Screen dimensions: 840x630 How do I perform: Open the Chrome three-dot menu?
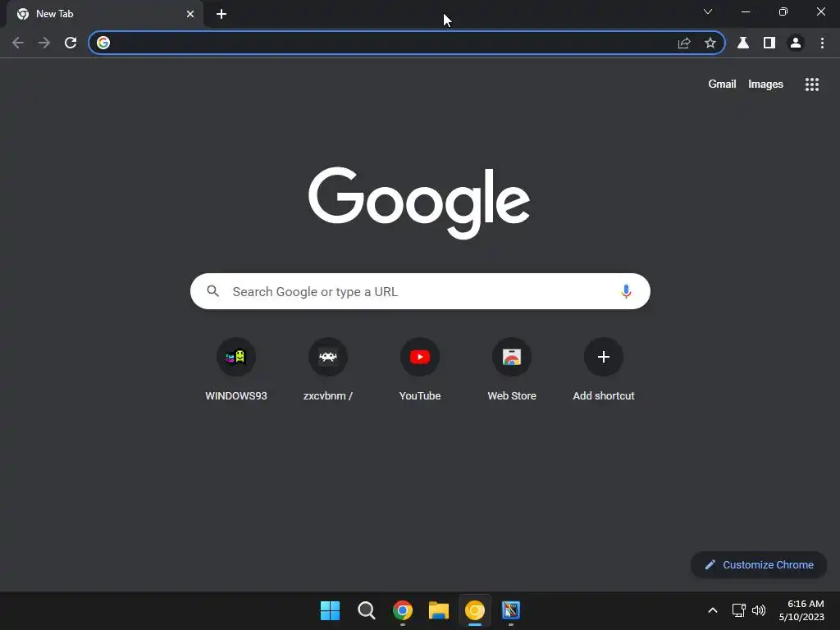(x=822, y=43)
